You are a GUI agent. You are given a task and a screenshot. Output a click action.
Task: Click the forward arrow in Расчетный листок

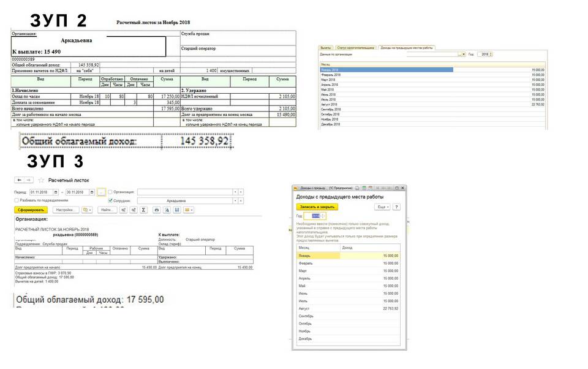pyautogui.click(x=29, y=180)
